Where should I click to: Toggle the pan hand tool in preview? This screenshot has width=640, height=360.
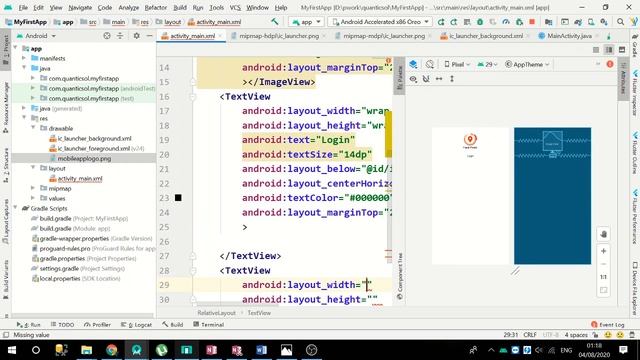(x=603, y=234)
